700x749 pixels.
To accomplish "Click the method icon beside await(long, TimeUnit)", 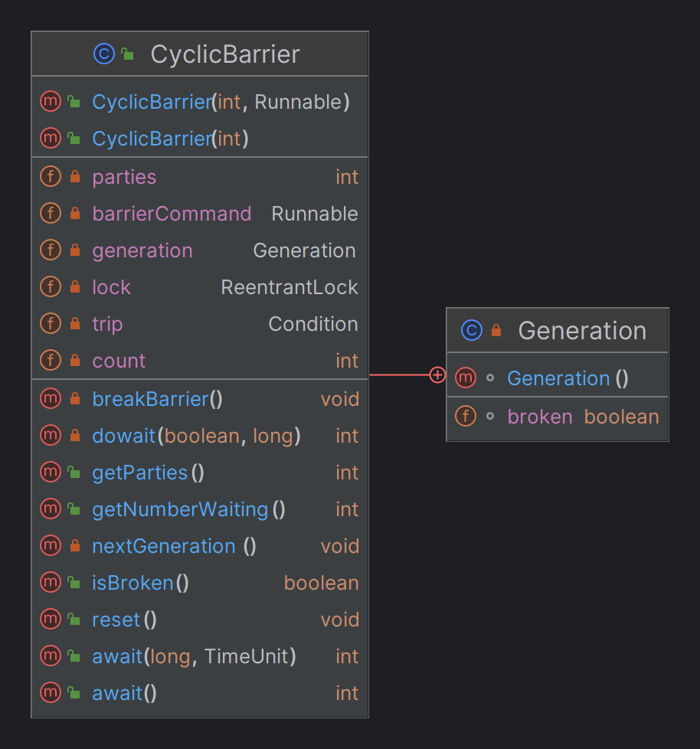I will [50, 656].
